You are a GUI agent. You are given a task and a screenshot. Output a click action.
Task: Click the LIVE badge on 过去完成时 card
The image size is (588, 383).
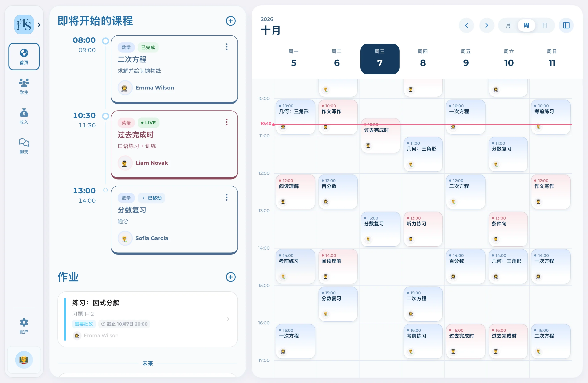(148, 123)
